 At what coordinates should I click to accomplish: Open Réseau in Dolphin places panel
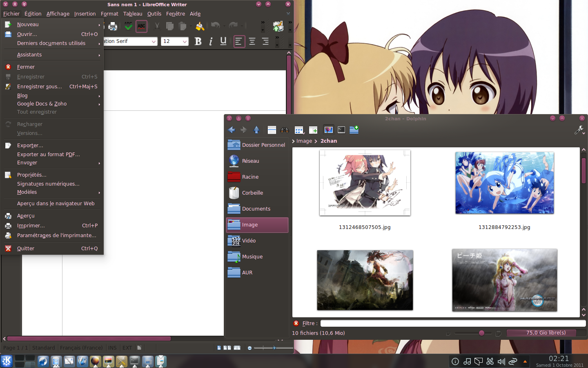[257, 161]
